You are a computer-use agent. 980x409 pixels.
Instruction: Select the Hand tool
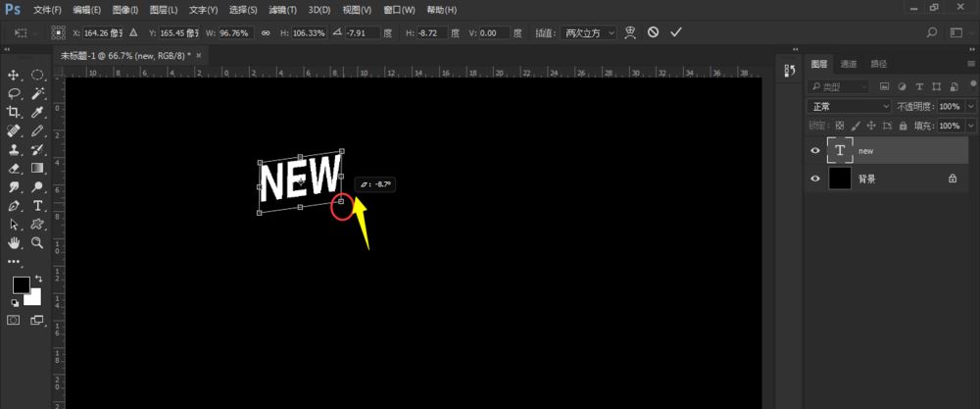[x=13, y=242]
